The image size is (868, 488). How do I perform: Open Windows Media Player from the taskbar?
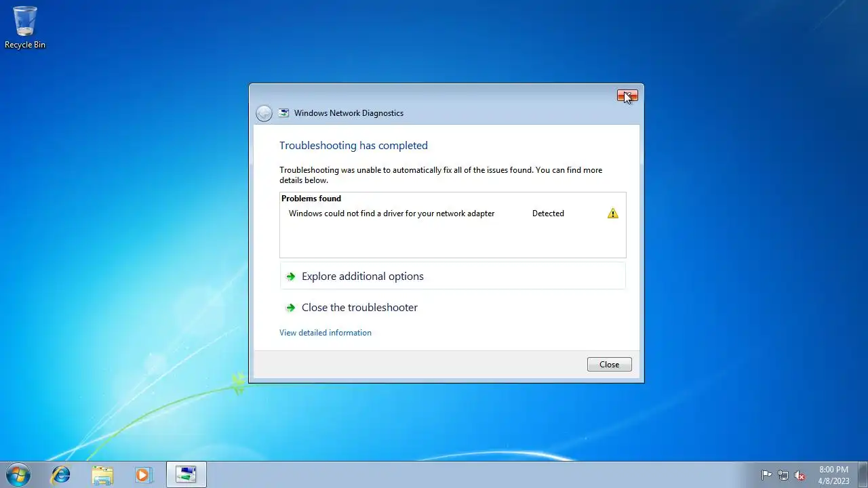coord(143,474)
